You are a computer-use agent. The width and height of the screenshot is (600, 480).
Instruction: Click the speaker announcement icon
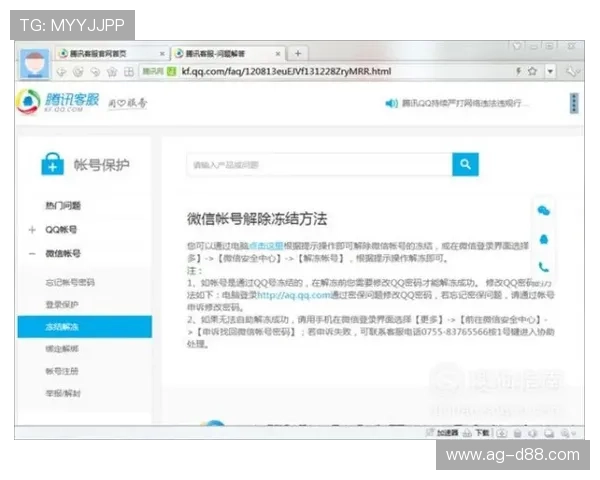click(x=391, y=103)
